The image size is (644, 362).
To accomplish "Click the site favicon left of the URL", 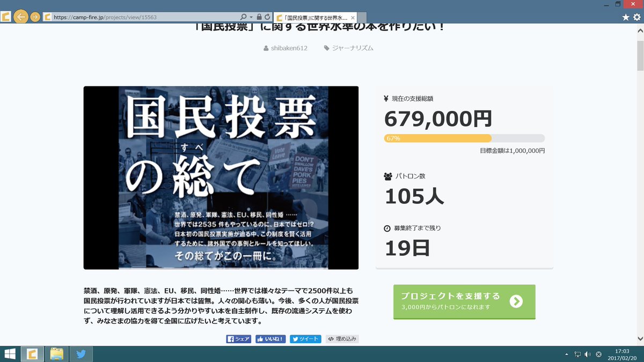I will tap(47, 17).
